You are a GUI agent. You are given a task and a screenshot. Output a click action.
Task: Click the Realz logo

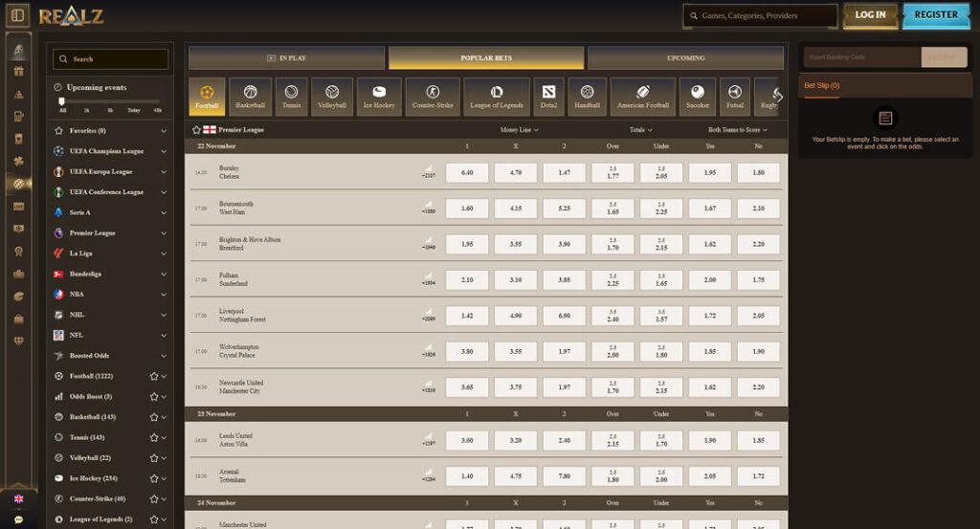71,15
